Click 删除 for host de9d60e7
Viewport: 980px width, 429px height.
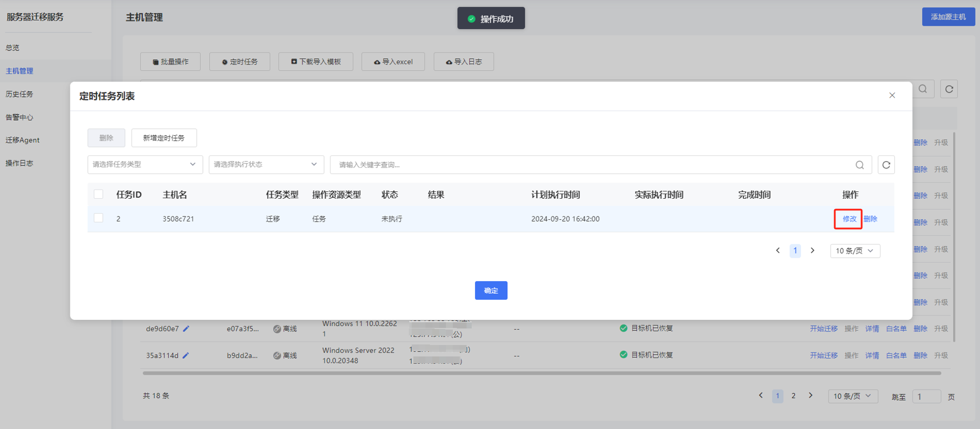[x=920, y=328]
